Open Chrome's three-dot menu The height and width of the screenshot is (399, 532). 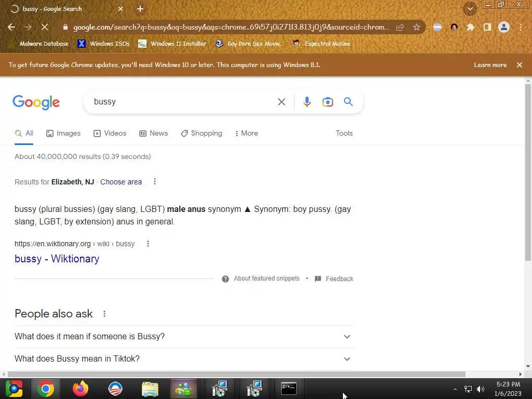click(x=521, y=27)
